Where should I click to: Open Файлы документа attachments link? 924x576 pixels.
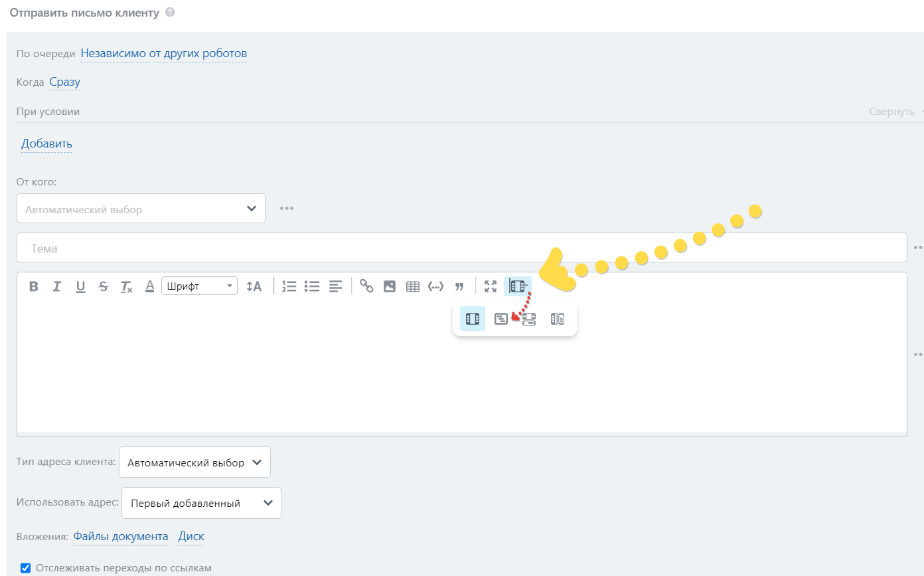coord(120,536)
